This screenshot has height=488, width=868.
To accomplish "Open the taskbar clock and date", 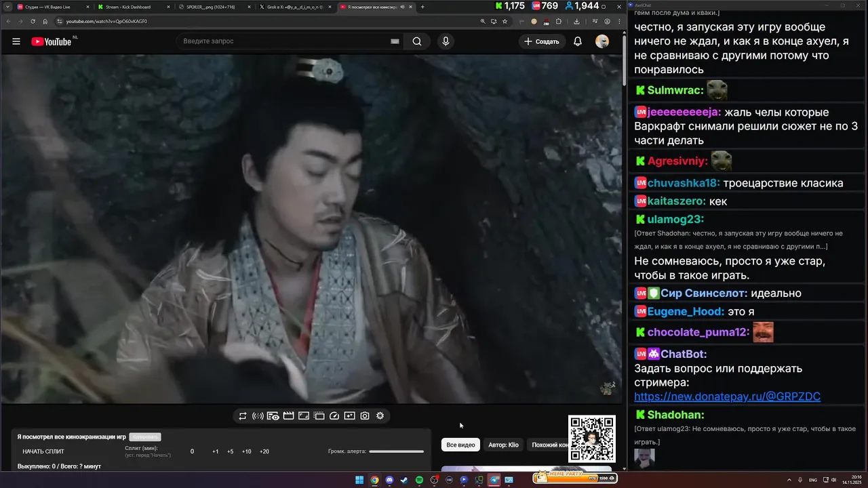I will coord(851,480).
